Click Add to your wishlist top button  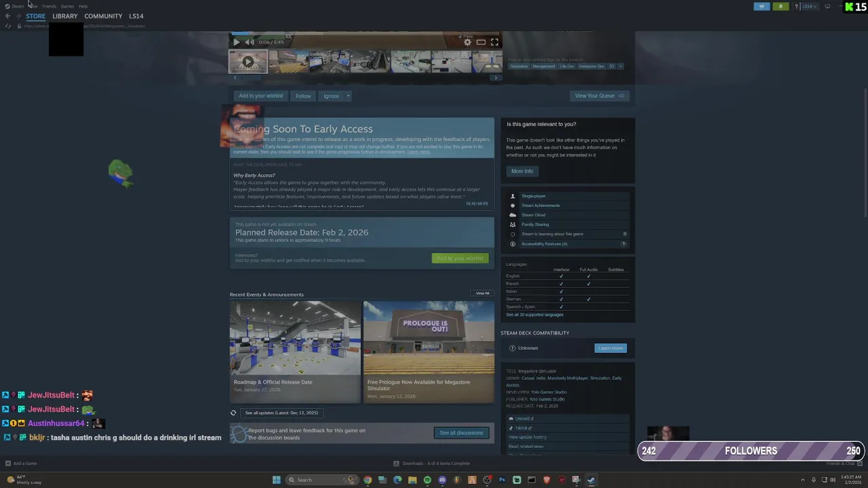click(x=260, y=96)
